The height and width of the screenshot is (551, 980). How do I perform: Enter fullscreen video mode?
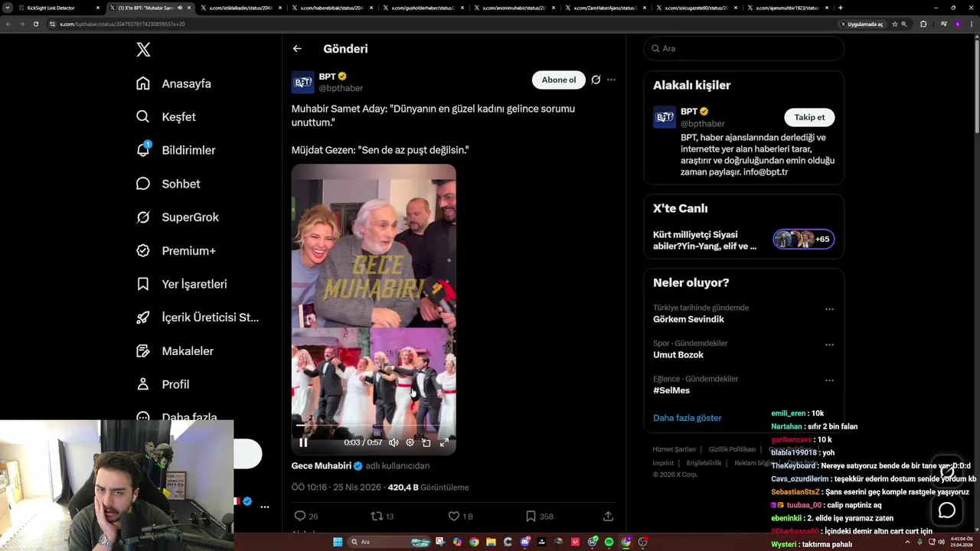click(x=443, y=442)
